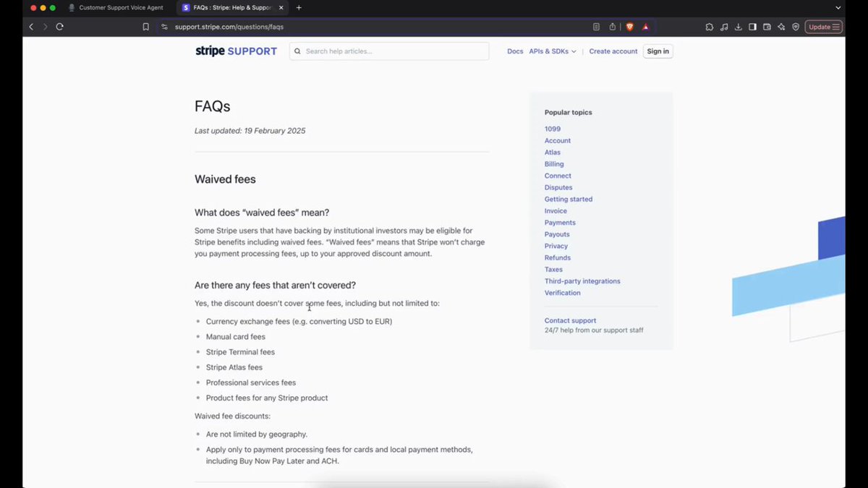The width and height of the screenshot is (868, 488).
Task: Click the Create account link
Action: [x=613, y=51]
